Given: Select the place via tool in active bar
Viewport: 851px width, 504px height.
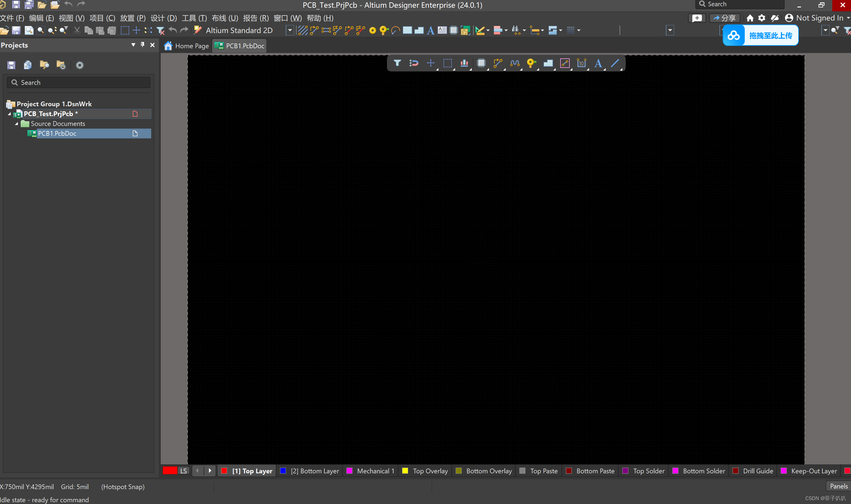Looking at the screenshot, I should click(x=531, y=63).
